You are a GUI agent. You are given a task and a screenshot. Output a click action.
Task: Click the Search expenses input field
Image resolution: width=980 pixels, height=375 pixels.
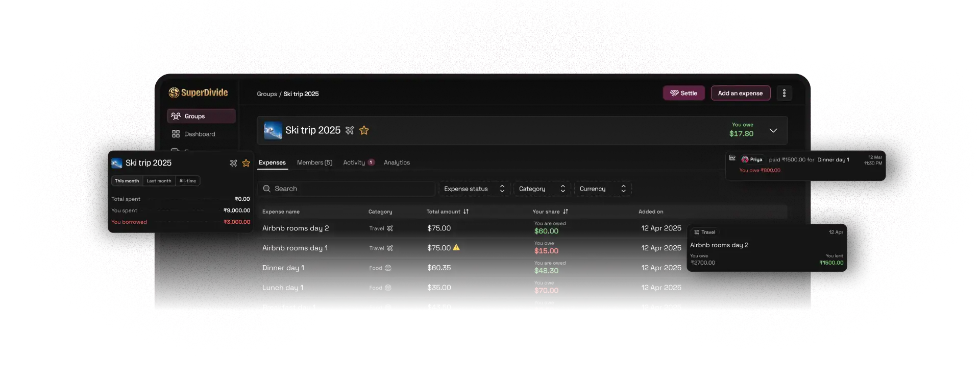tap(347, 189)
